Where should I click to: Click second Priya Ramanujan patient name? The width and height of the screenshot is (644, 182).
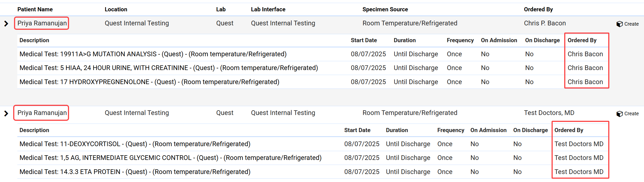coord(42,113)
